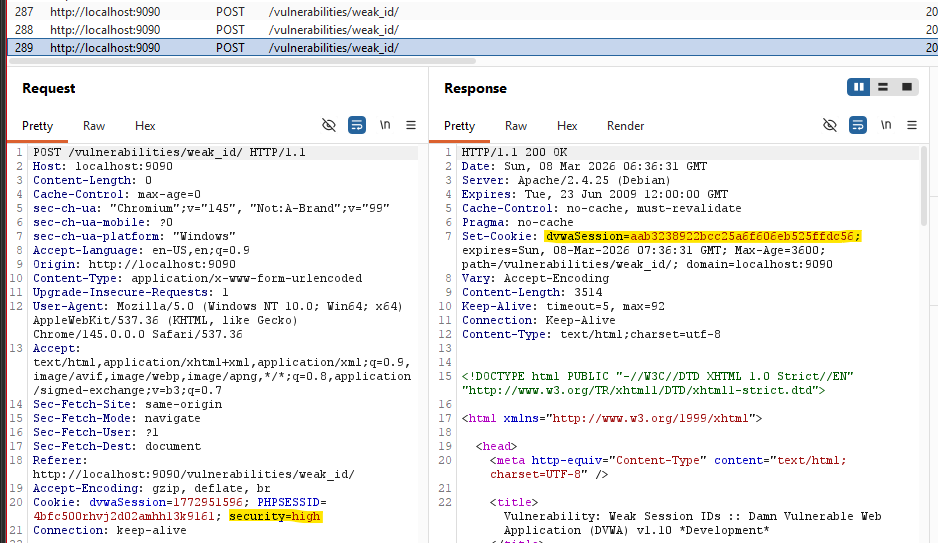This screenshot has height=543, width=938.
Task: Click the Weak Session IDs title text
Action: click(x=692, y=523)
